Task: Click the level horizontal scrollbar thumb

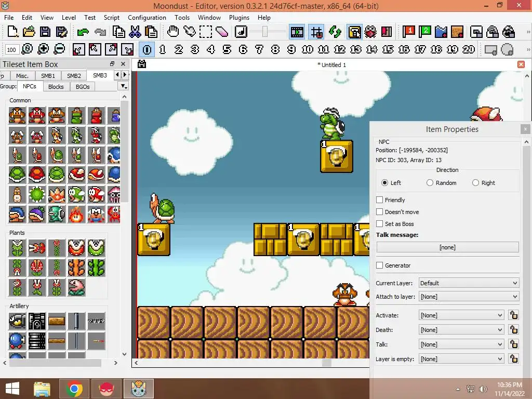Action: tap(326, 363)
